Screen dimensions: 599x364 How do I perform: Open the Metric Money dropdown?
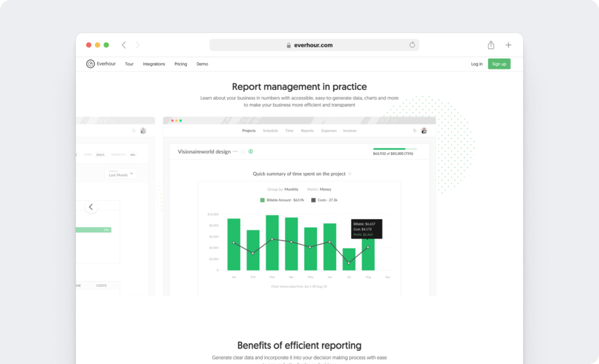pos(326,189)
